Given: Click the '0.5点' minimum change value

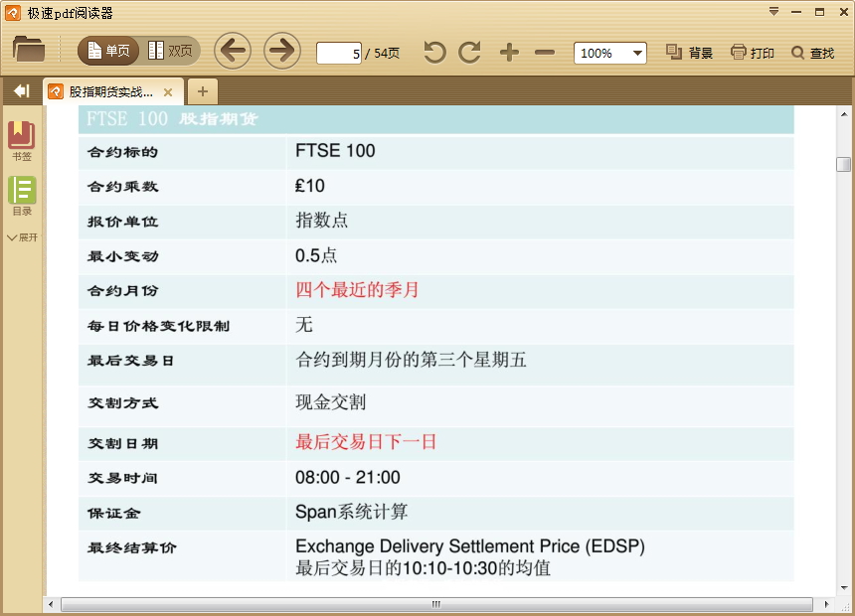Looking at the screenshot, I should (x=316, y=255).
